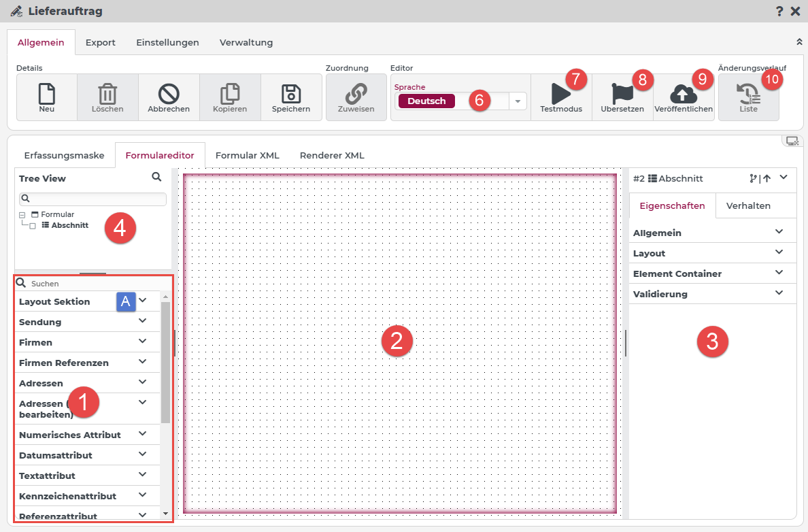
Task: Start Testmodus with the play icon
Action: click(560, 94)
